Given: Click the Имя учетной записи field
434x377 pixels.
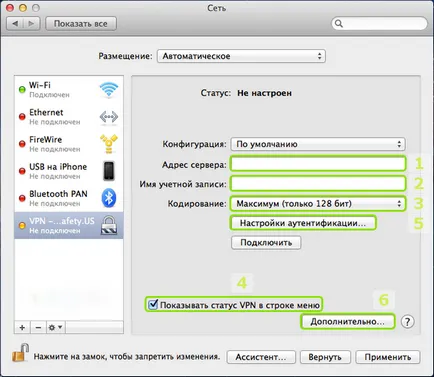Looking at the screenshot, I should click(x=318, y=183).
